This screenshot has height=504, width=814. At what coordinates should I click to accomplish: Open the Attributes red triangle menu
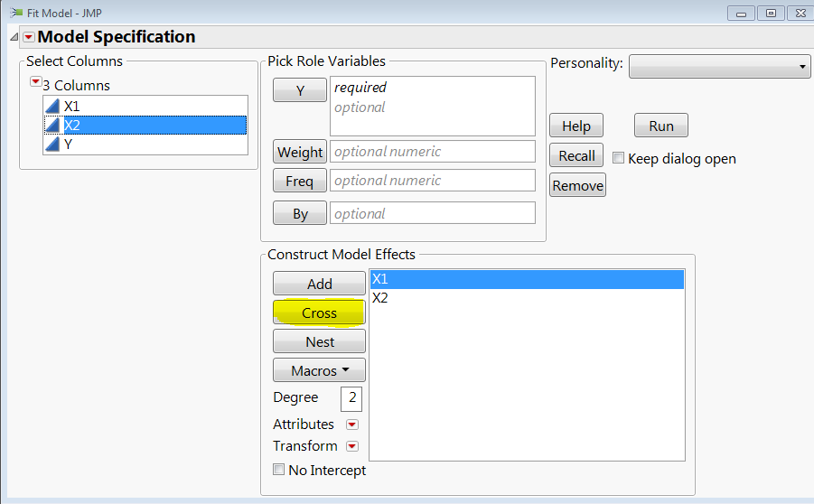[x=352, y=425]
